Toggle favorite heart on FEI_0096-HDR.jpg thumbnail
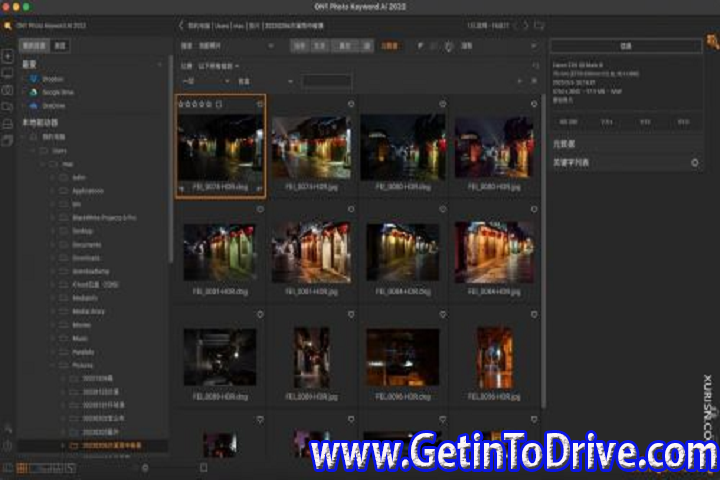Image resolution: width=720 pixels, height=480 pixels. click(x=534, y=315)
